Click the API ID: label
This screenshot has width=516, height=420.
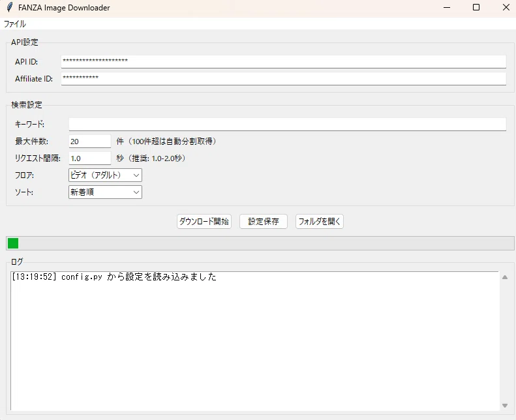tap(26, 61)
